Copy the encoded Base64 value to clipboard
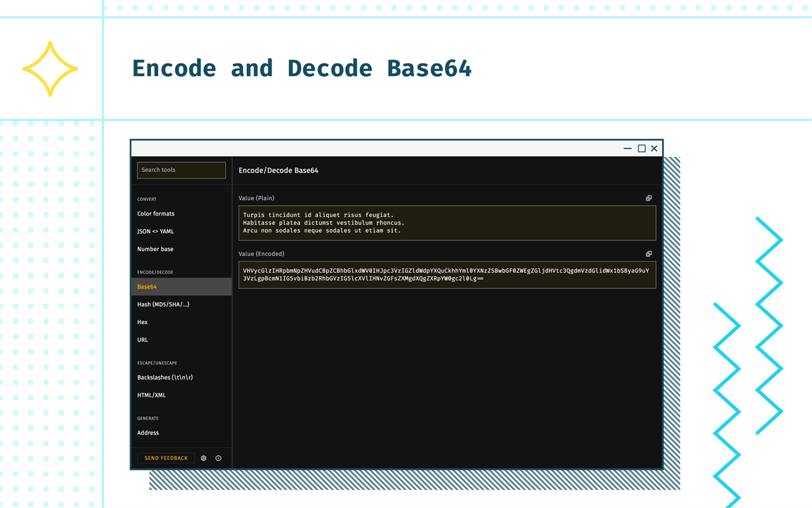Viewport: 812px width, 508px height. pos(649,254)
